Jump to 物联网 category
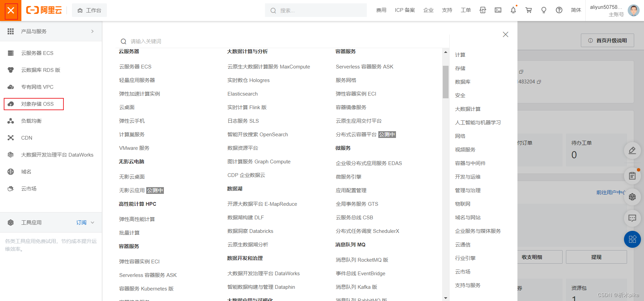This screenshot has width=644, height=301. pos(462,204)
